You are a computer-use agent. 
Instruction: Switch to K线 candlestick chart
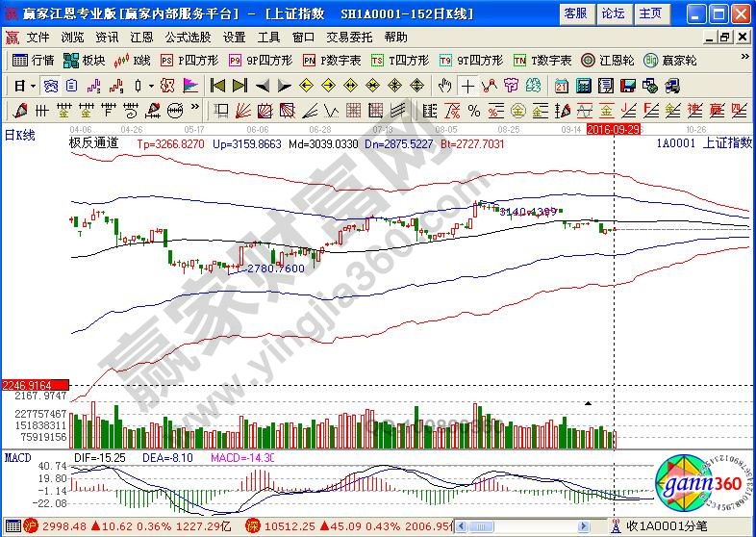click(x=132, y=61)
